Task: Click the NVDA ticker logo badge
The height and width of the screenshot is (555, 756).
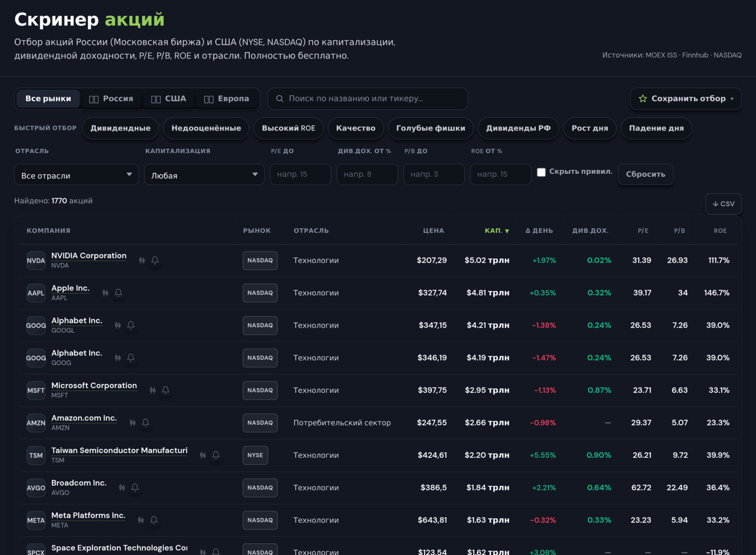Action: 36,261
